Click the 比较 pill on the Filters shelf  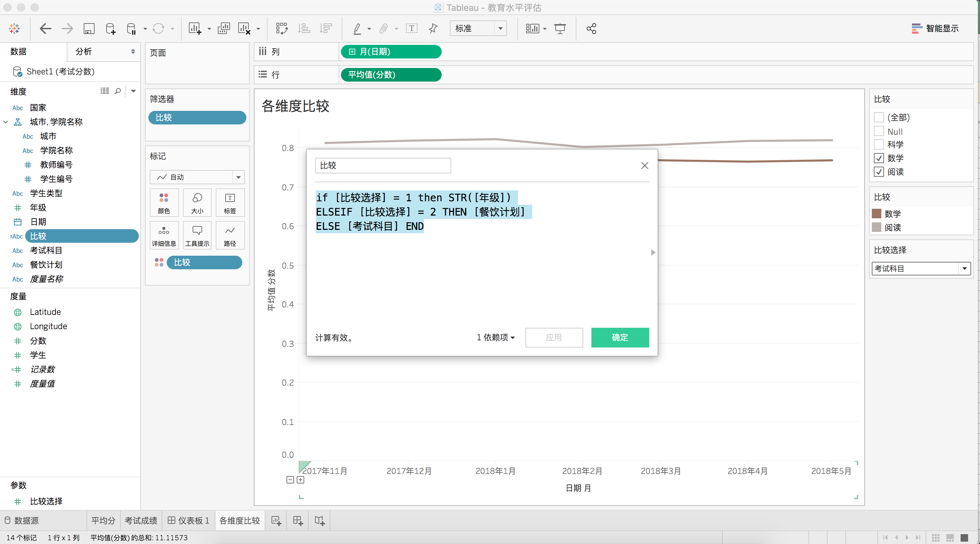coord(197,117)
